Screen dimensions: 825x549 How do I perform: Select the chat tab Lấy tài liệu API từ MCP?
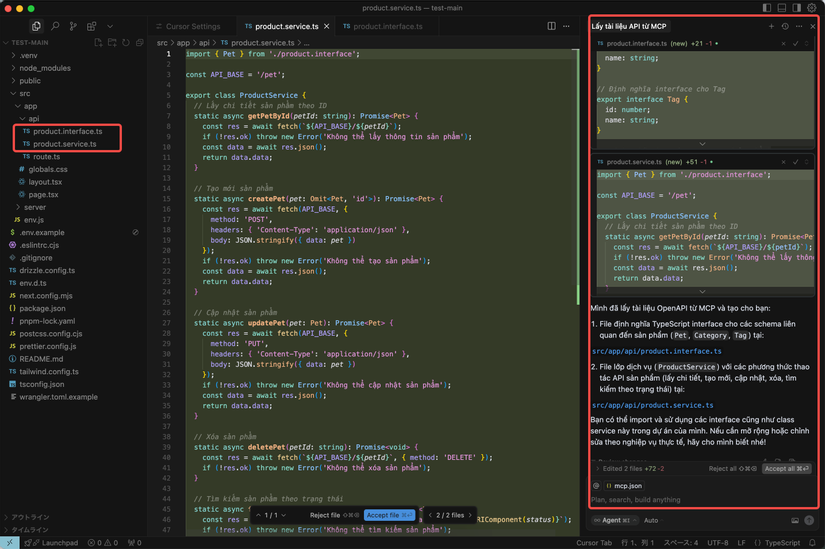[x=629, y=26]
